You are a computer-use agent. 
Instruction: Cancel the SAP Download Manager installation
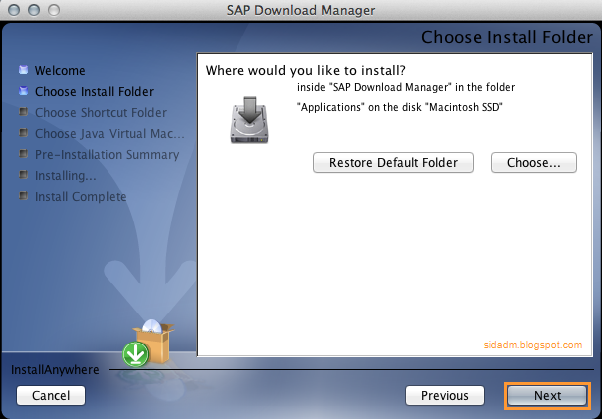pyautogui.click(x=51, y=395)
